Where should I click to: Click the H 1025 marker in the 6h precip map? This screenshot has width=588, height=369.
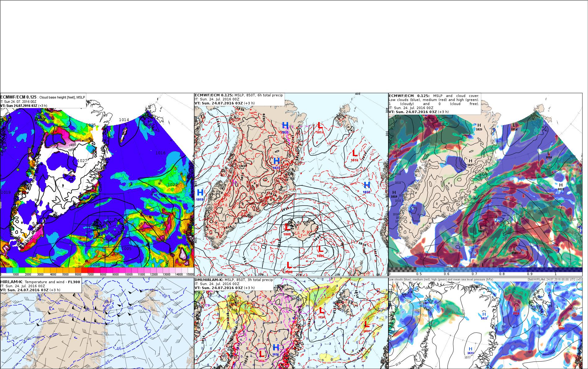click(x=285, y=127)
